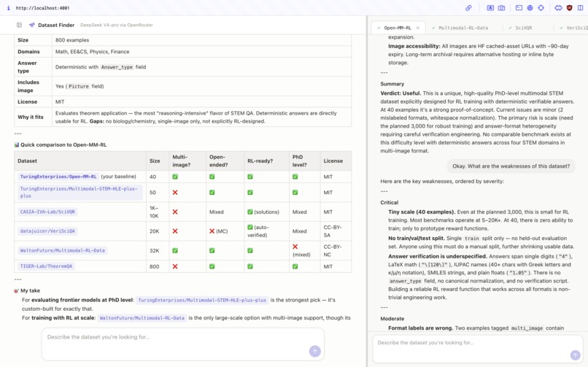Click the Dataset Finder title

56,25
